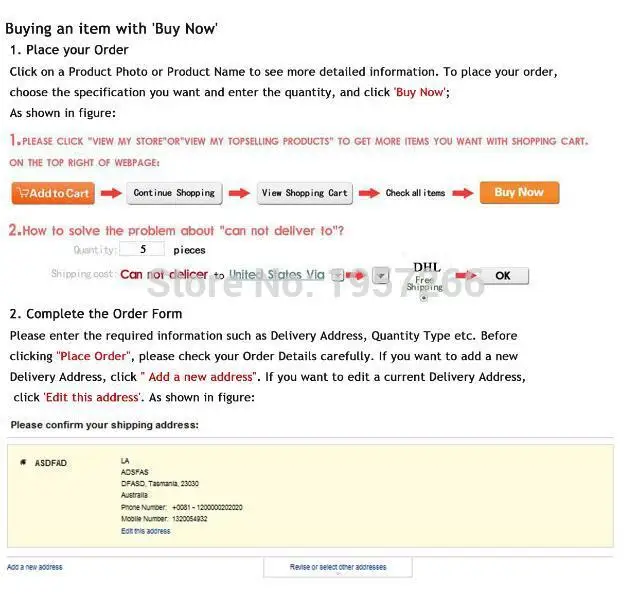Click the orange Add to Cart button

(x=53, y=193)
